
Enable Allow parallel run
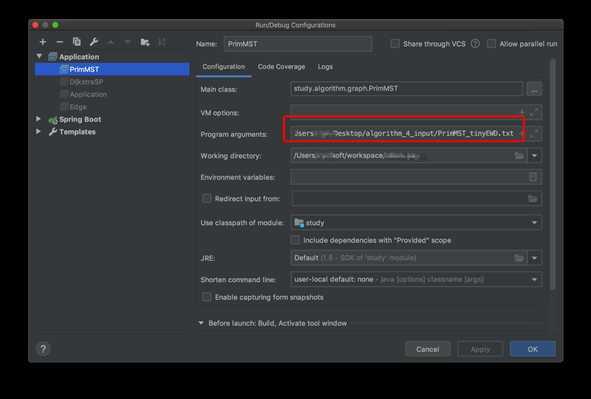tap(491, 44)
